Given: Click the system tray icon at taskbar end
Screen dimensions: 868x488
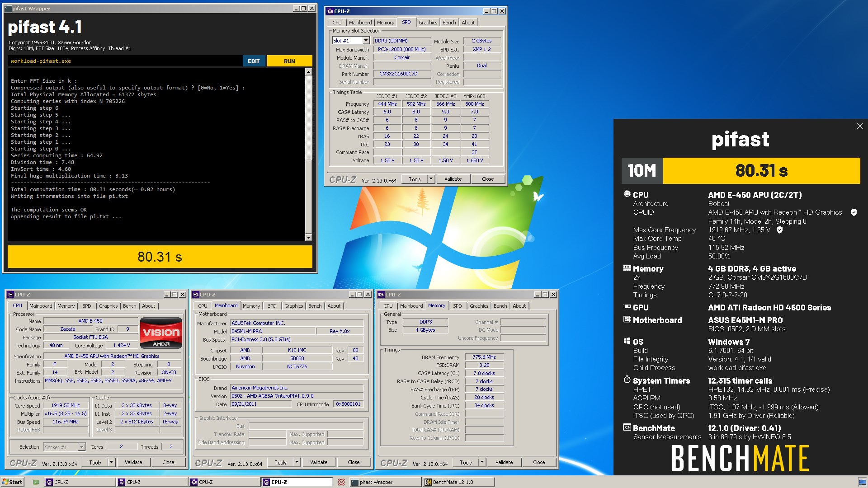Looking at the screenshot, I should click(862, 482).
